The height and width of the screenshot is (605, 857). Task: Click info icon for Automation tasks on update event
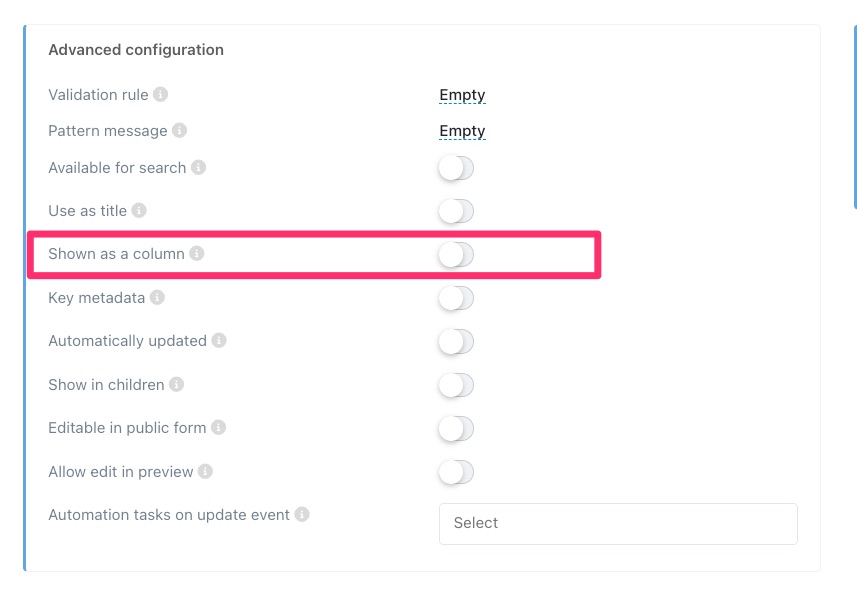pyautogui.click(x=302, y=515)
